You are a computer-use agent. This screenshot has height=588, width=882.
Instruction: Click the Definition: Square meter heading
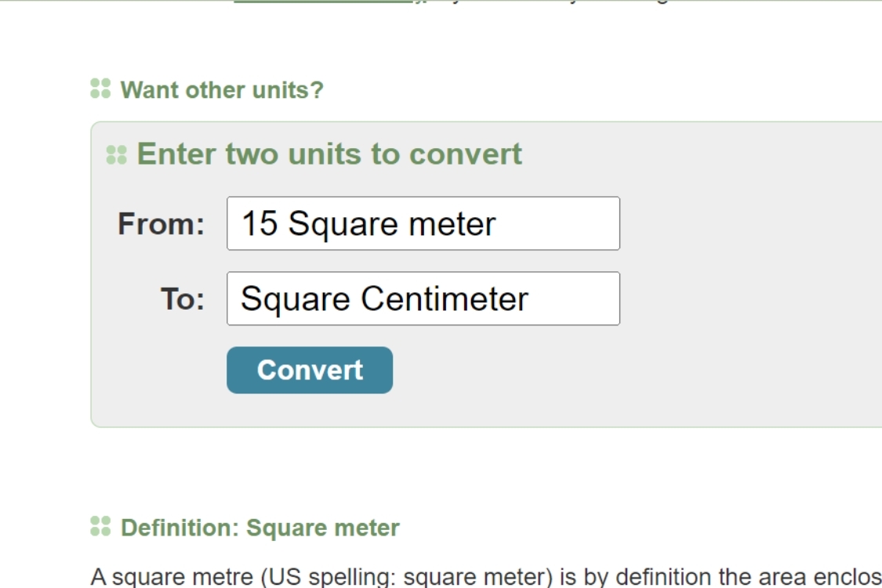[260, 528]
